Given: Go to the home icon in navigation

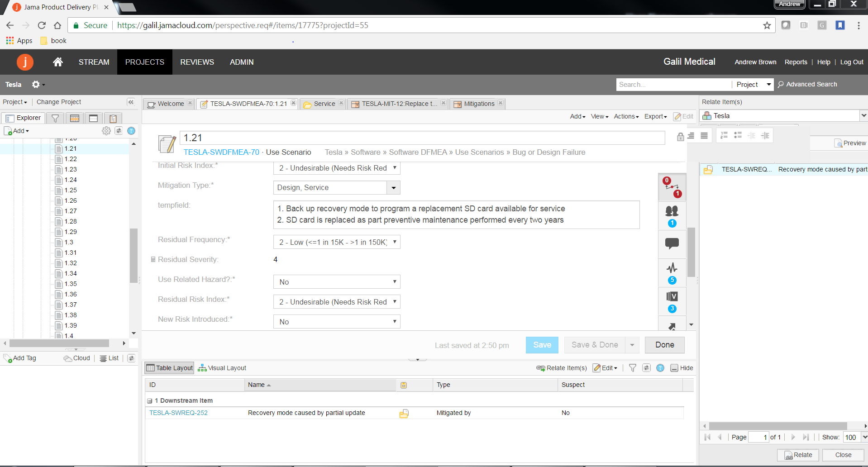Looking at the screenshot, I should pyautogui.click(x=58, y=62).
